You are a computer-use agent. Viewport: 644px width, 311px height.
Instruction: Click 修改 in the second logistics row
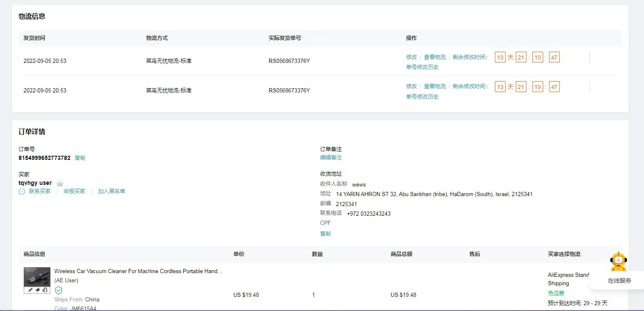(412, 86)
